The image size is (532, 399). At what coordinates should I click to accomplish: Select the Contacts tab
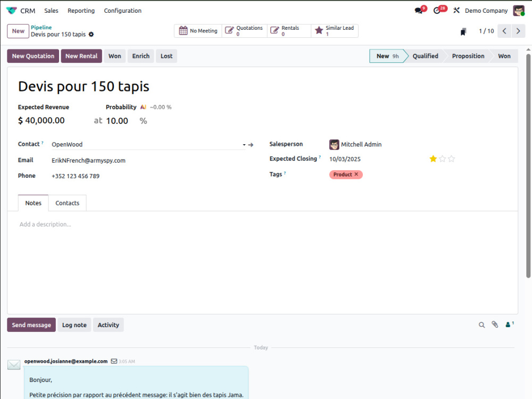pos(67,203)
